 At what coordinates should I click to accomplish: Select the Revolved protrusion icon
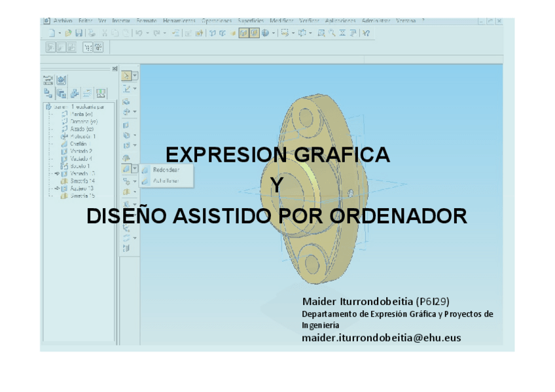[x=126, y=112]
